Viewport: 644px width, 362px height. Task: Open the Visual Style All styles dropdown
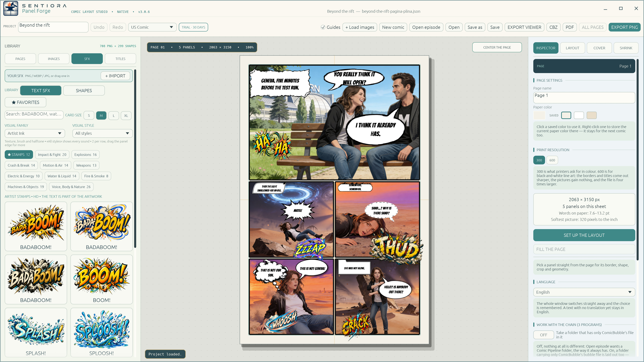point(102,133)
